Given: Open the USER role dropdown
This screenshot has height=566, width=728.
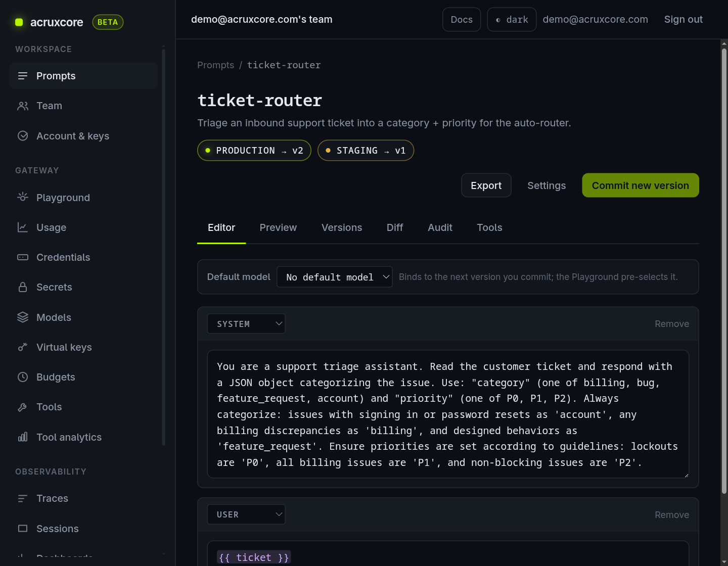Looking at the screenshot, I should 246,514.
